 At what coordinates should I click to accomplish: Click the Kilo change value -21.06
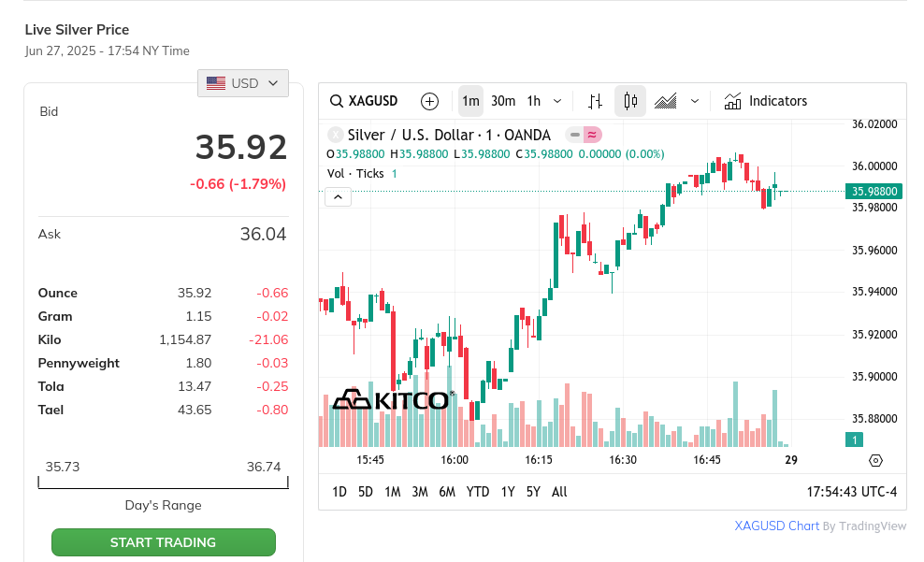[268, 339]
